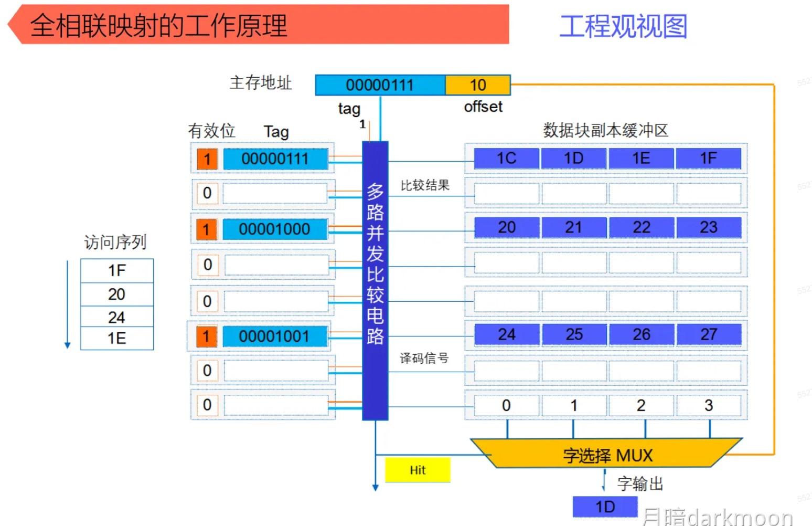Click word index 3 above the MUX
The height and width of the screenshot is (526, 812).
(x=708, y=405)
